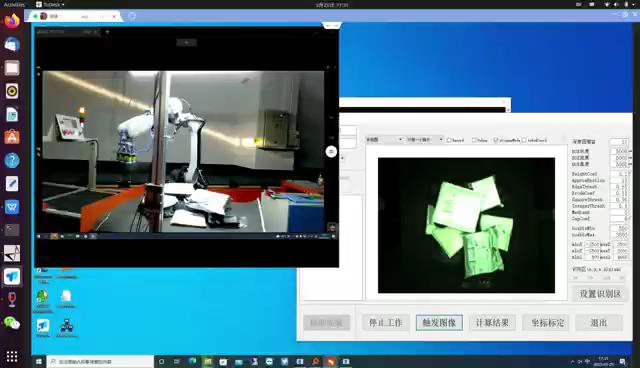Open the Activities overview
The height and width of the screenshot is (368, 640).
pyautogui.click(x=14, y=4)
